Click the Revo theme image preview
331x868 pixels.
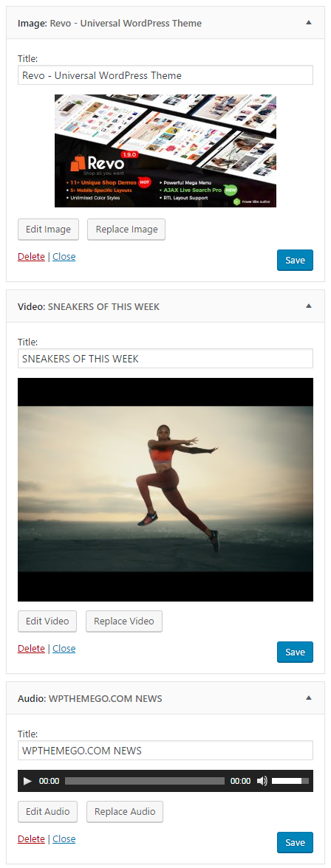click(165, 151)
